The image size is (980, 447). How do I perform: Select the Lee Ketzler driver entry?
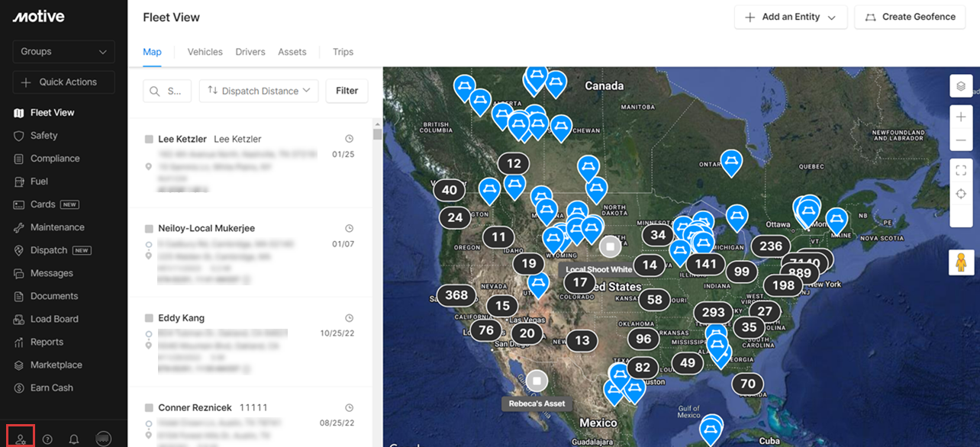250,162
